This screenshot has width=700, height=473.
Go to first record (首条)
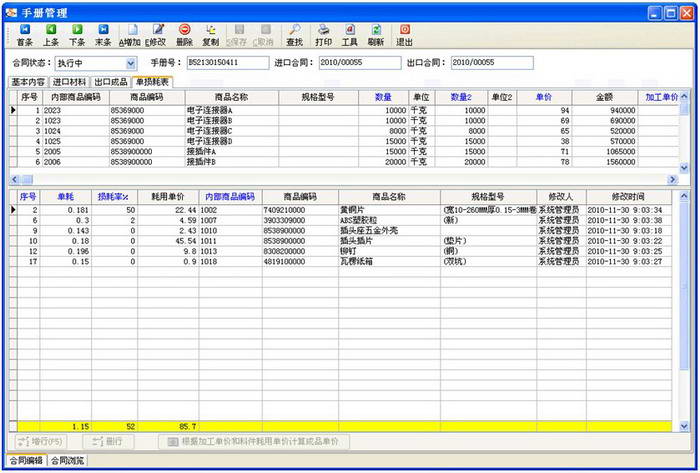(x=24, y=35)
